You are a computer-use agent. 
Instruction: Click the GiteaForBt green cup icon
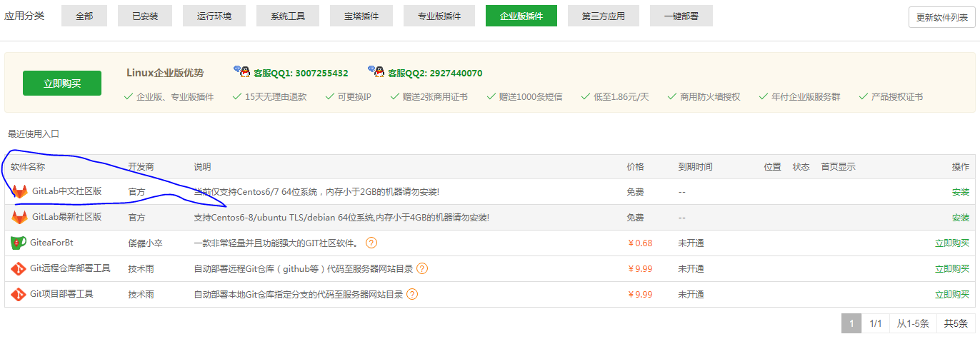18,243
